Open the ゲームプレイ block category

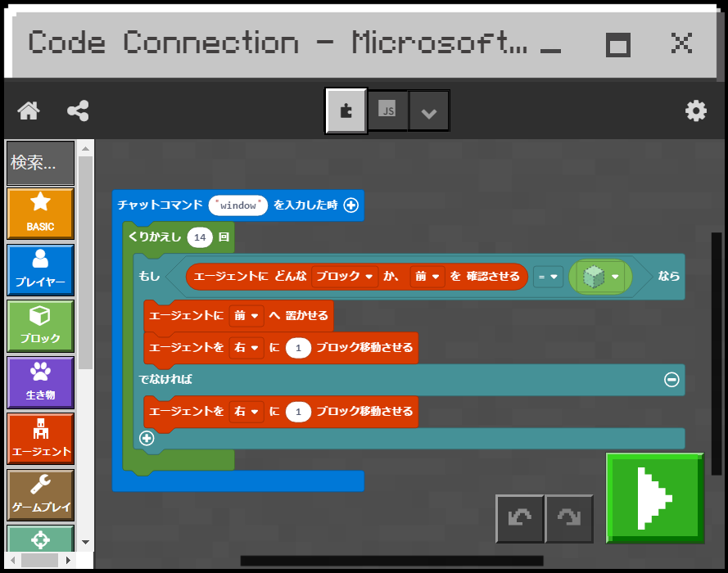click(x=40, y=494)
